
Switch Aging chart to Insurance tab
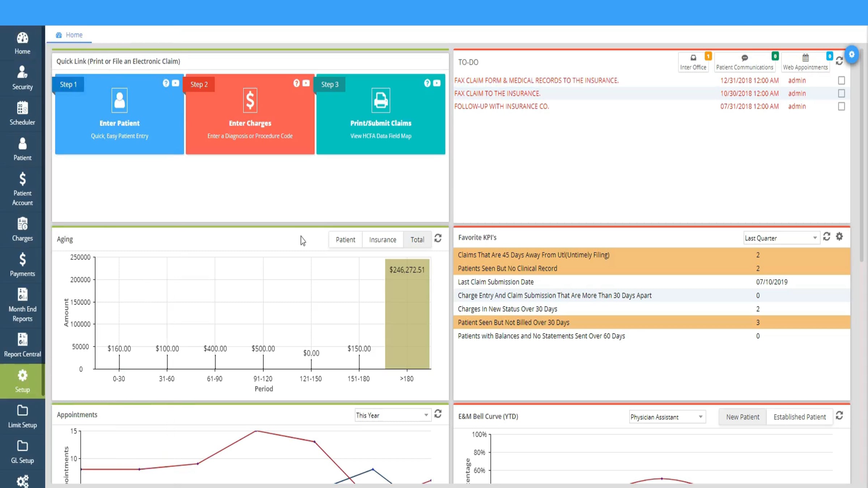pyautogui.click(x=383, y=239)
